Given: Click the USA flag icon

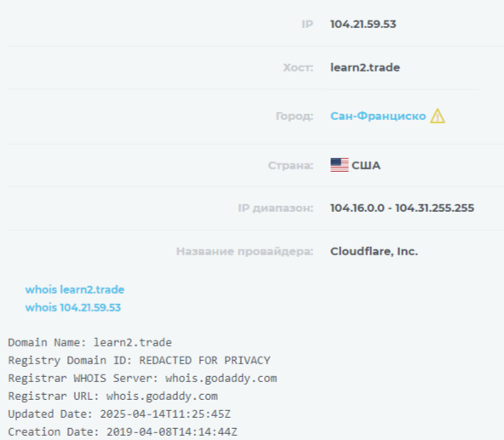Looking at the screenshot, I should click(x=340, y=165).
